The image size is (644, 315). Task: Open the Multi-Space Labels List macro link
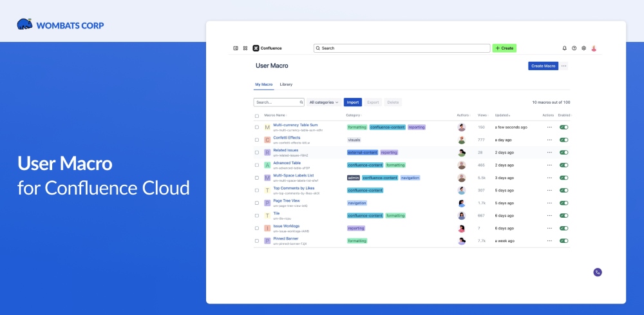294,175
